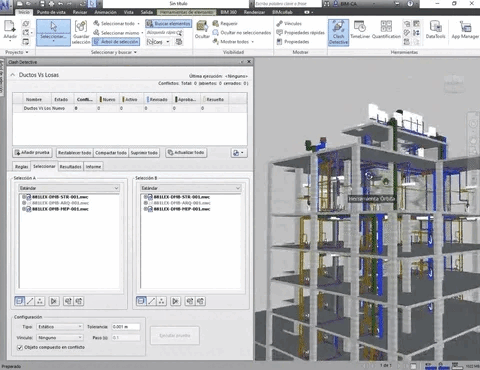Click self-intersect icon under Selección B
The height and width of the screenshot is (370, 480).
(x=175, y=301)
